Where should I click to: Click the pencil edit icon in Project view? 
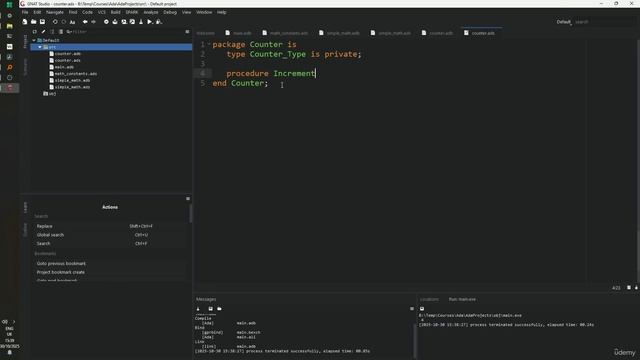[x=43, y=31]
